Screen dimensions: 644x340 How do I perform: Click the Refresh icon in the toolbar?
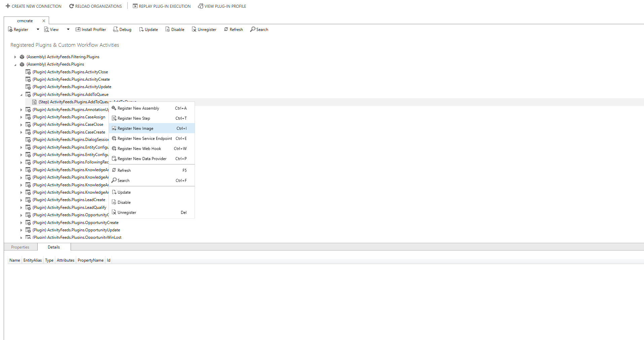pyautogui.click(x=226, y=29)
